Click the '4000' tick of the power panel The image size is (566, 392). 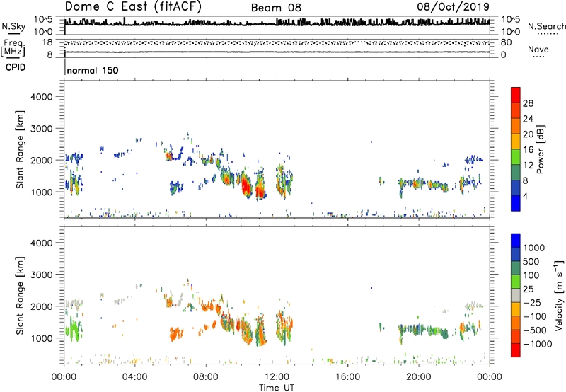pos(42,97)
